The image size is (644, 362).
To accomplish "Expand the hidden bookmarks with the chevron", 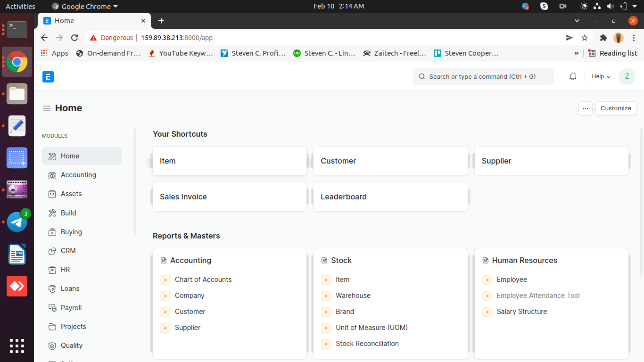I will 576,53.
